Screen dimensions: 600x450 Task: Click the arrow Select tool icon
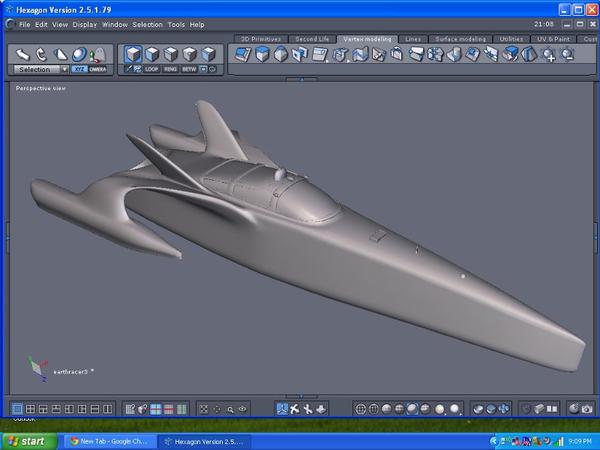(x=22, y=54)
